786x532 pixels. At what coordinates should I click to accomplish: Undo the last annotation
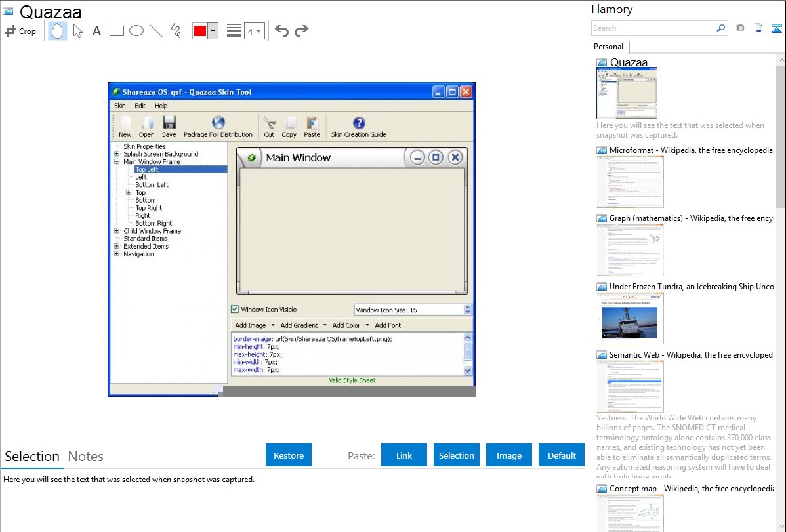[281, 31]
